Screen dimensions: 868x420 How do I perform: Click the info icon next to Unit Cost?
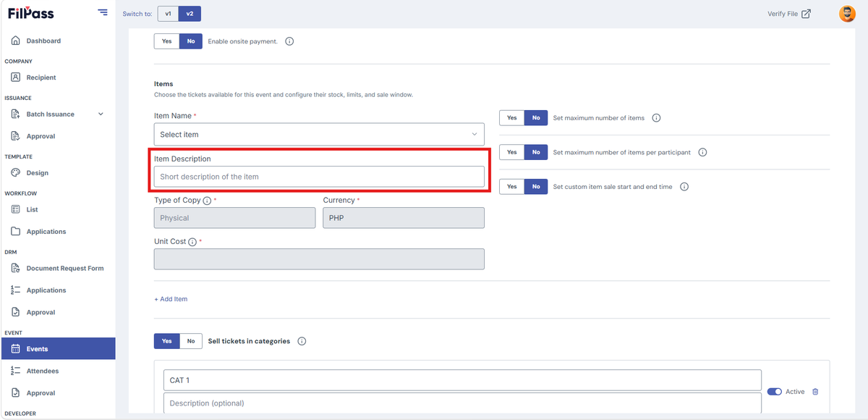(192, 242)
